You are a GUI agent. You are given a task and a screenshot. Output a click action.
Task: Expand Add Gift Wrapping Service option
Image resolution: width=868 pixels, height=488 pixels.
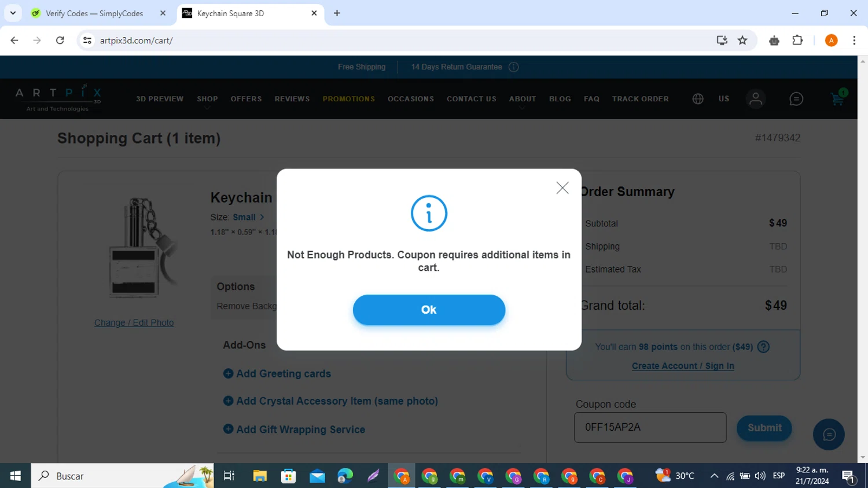(x=294, y=430)
